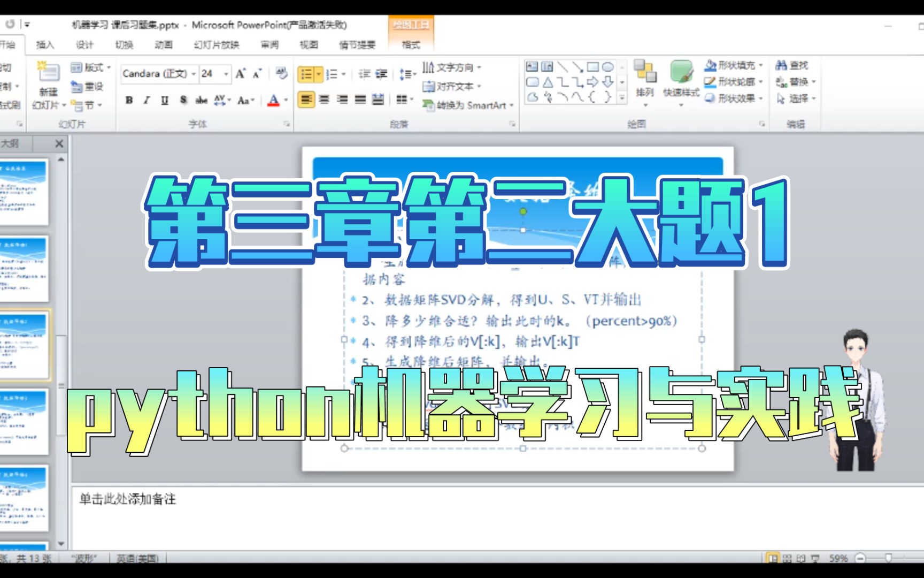Enable center text alignment
The width and height of the screenshot is (924, 578).
tap(323, 99)
